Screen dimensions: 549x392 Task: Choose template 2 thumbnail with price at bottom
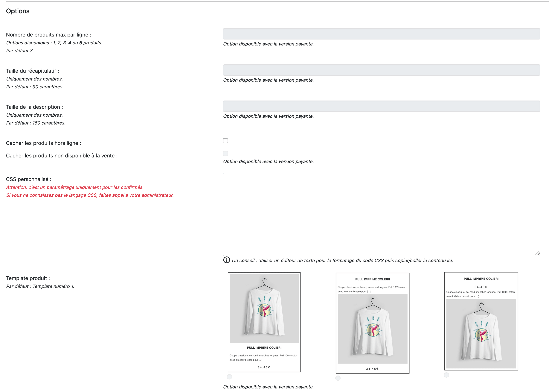coord(372,323)
